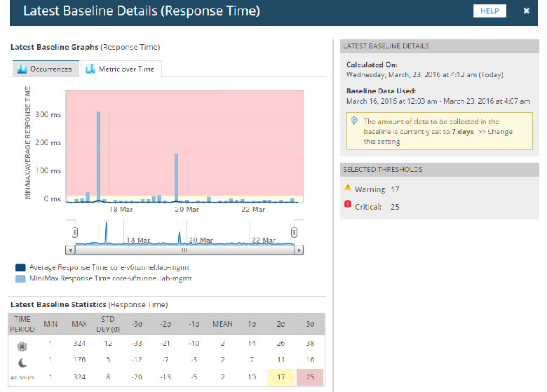Click the right range handle of navigator

click(x=295, y=232)
